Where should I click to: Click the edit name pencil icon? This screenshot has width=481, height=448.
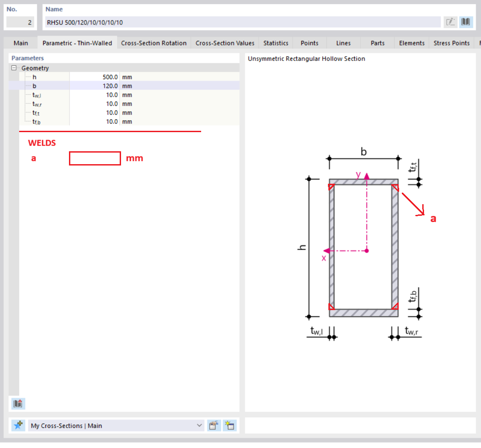click(451, 22)
